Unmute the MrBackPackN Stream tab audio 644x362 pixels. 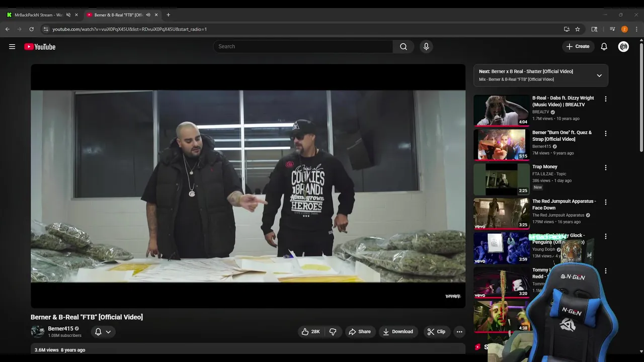pos(68,15)
